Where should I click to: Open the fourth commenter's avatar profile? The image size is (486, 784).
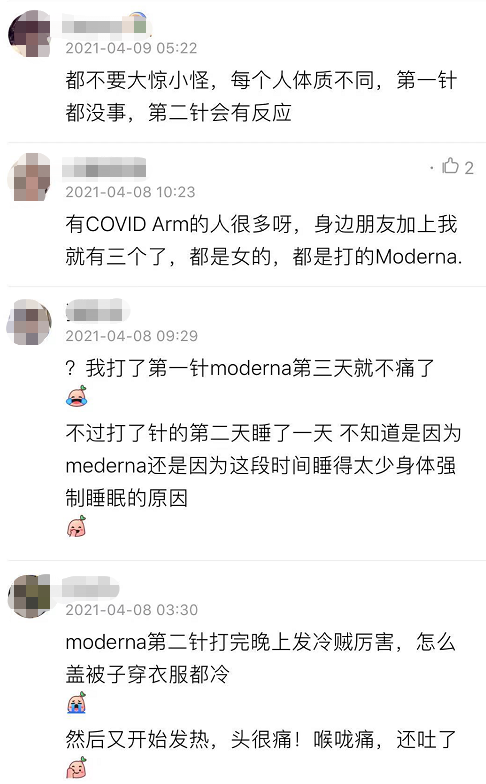[x=29, y=596]
